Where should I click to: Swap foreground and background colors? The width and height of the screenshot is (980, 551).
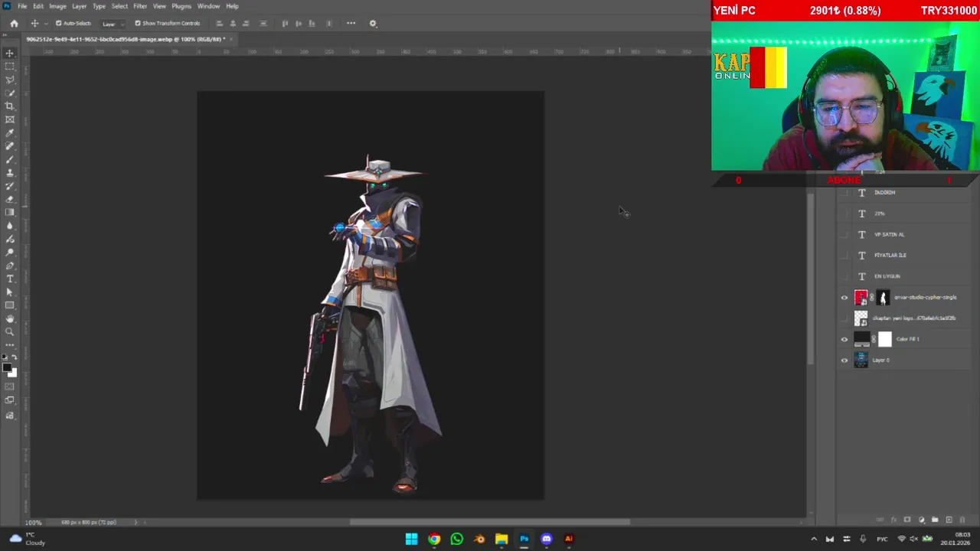pyautogui.click(x=15, y=358)
